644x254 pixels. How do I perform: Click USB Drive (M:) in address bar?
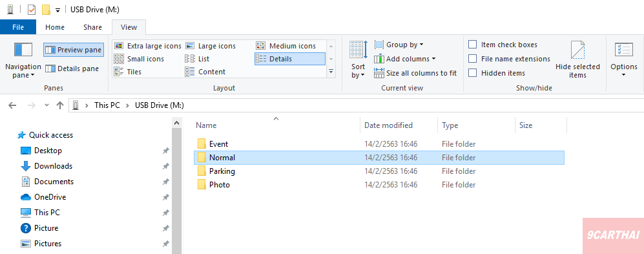point(160,105)
